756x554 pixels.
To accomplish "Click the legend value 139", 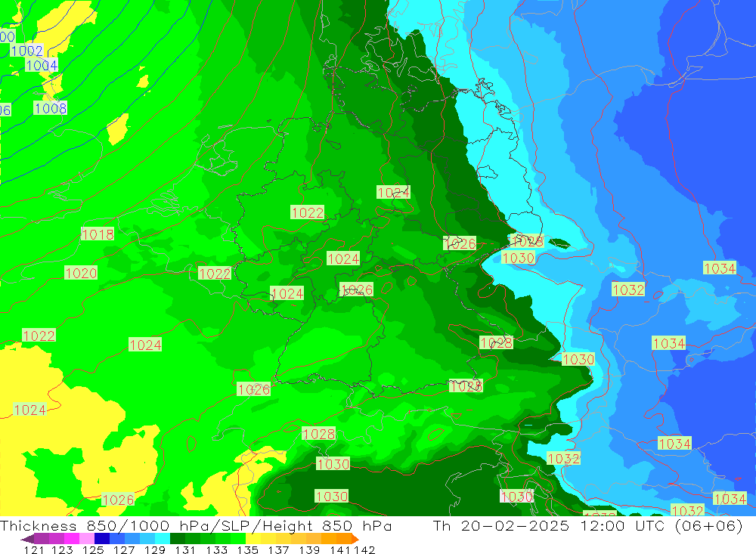I will tap(309, 549).
